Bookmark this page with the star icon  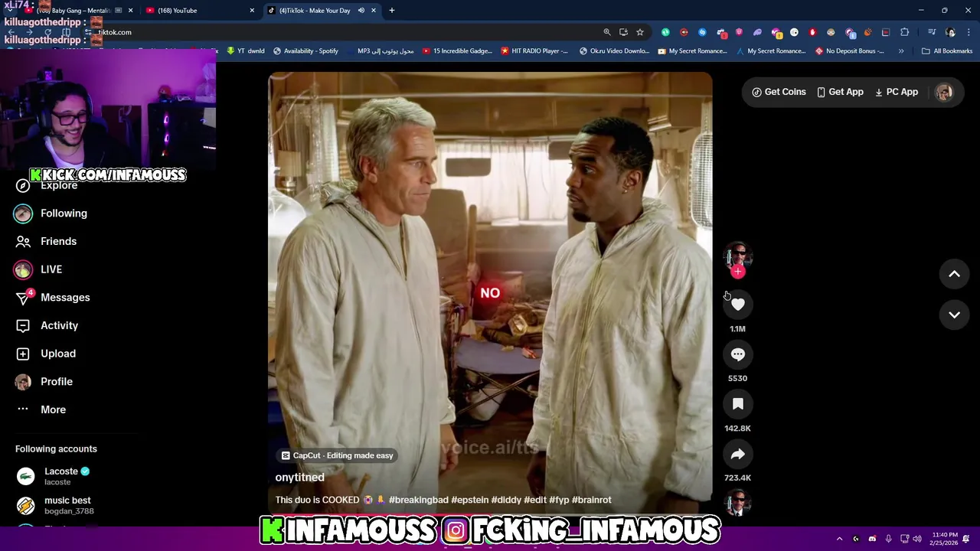click(640, 32)
